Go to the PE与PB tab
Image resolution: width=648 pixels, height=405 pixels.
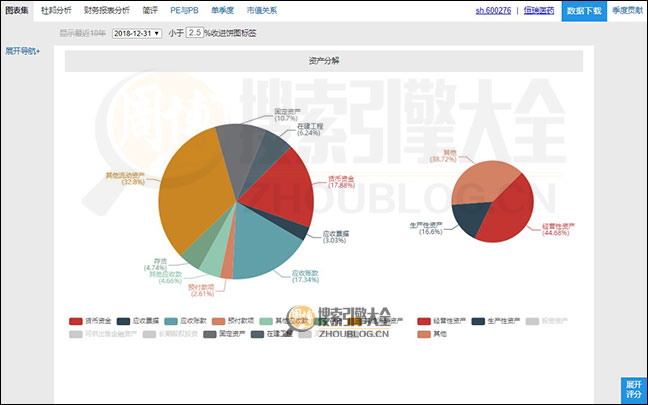(184, 10)
